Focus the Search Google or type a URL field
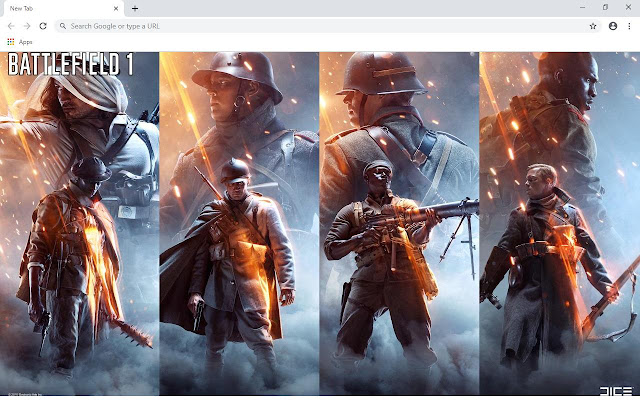 tap(328, 26)
